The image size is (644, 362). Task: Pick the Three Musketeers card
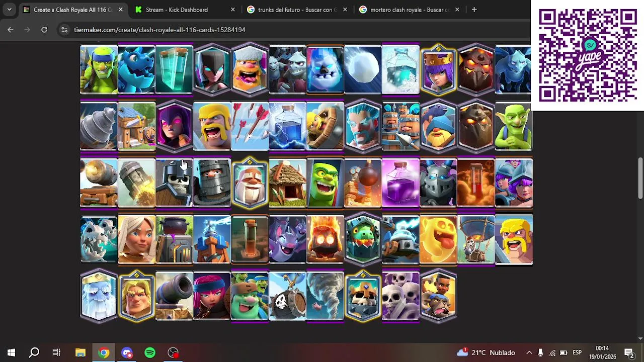point(514,183)
